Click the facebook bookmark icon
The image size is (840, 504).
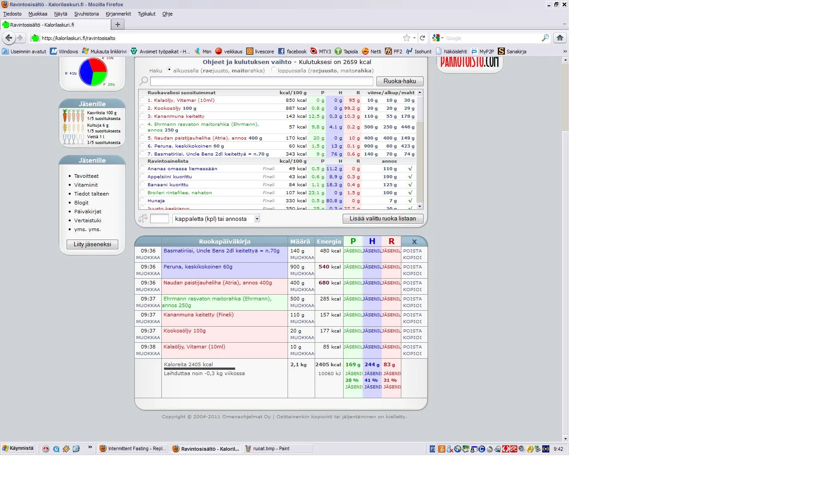[x=281, y=51]
